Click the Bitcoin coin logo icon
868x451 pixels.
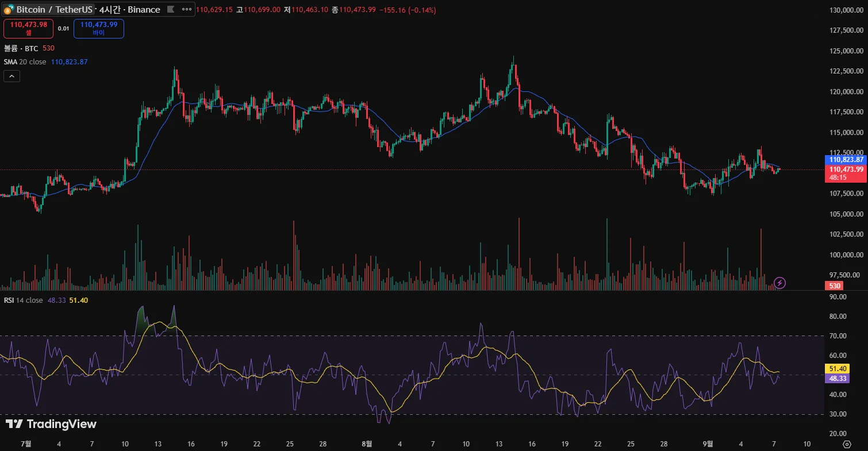9,10
